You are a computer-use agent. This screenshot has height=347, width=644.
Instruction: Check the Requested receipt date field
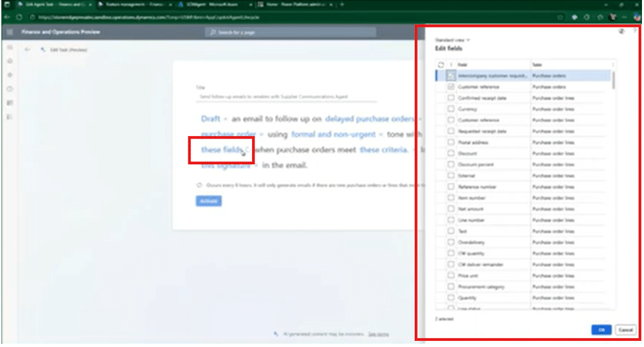tap(451, 131)
